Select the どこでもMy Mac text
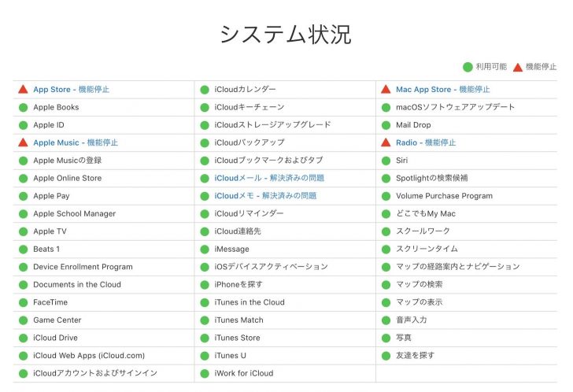Screen dimensions: 573x392 coord(426,214)
